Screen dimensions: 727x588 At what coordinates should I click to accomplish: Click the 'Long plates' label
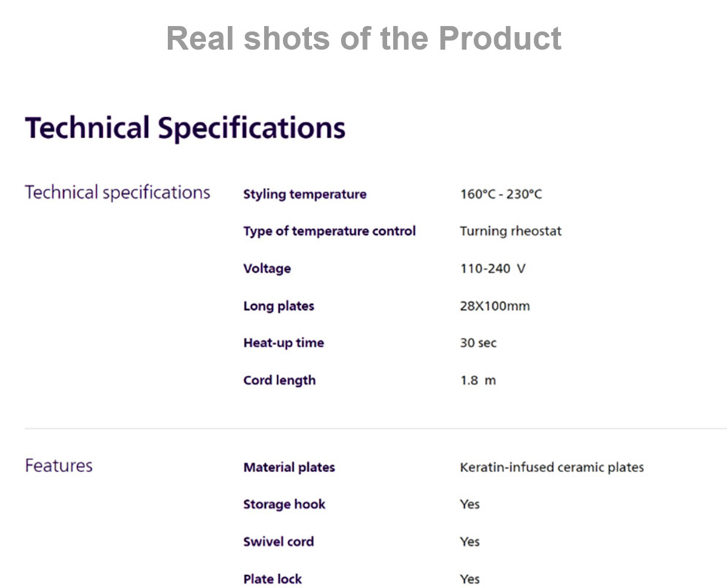pyautogui.click(x=279, y=306)
